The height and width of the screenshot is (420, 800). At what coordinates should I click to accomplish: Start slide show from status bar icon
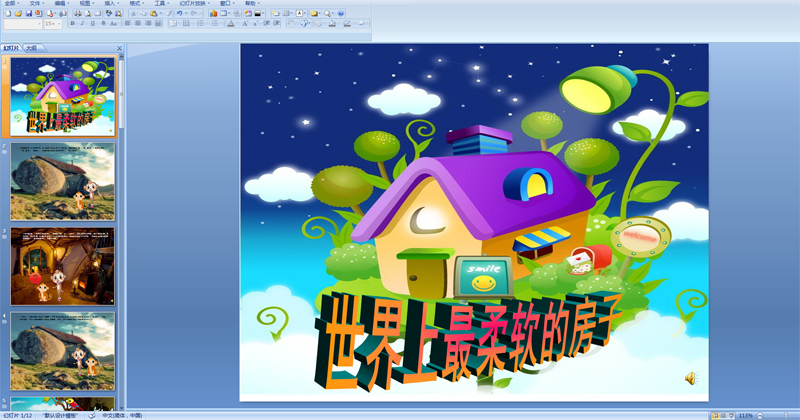coord(731,416)
